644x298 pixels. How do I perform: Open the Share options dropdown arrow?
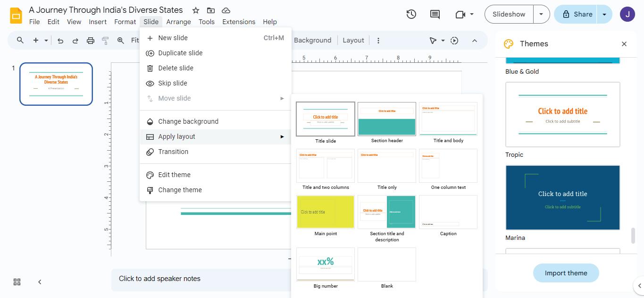click(604, 14)
